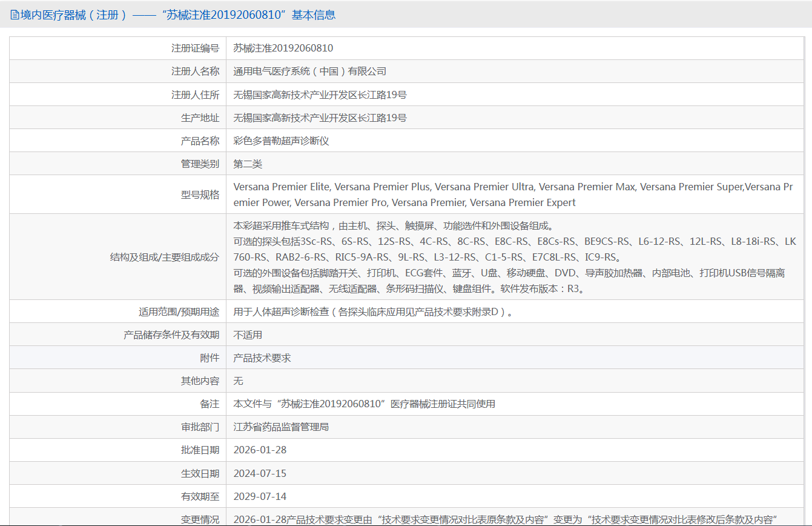This screenshot has width=812, height=526.
Task: Select the "注册人住所" row label
Action: (196, 95)
